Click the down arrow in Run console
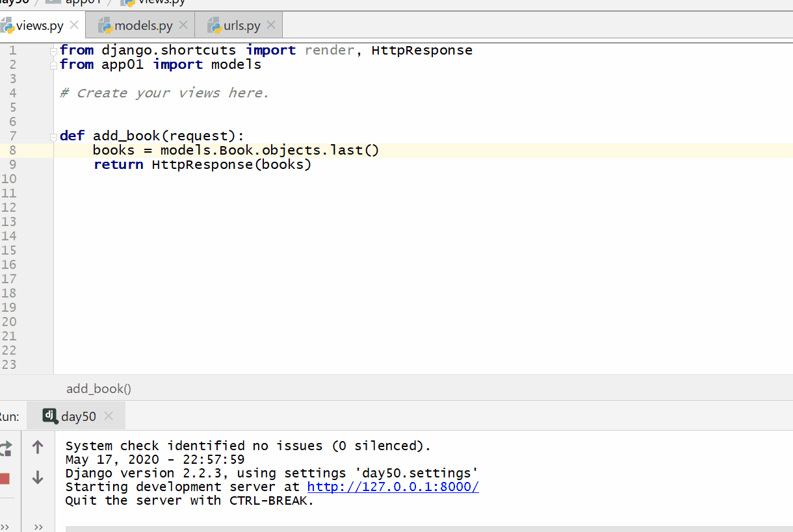 click(x=38, y=478)
